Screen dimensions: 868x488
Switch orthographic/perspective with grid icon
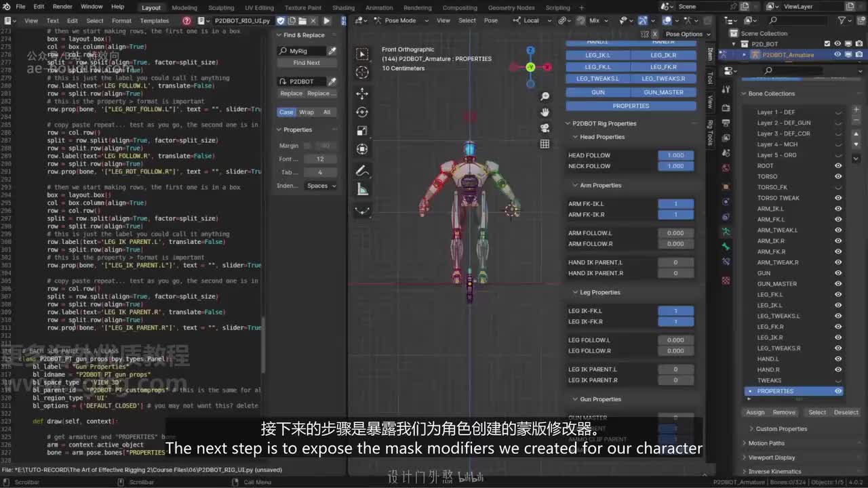(x=545, y=144)
